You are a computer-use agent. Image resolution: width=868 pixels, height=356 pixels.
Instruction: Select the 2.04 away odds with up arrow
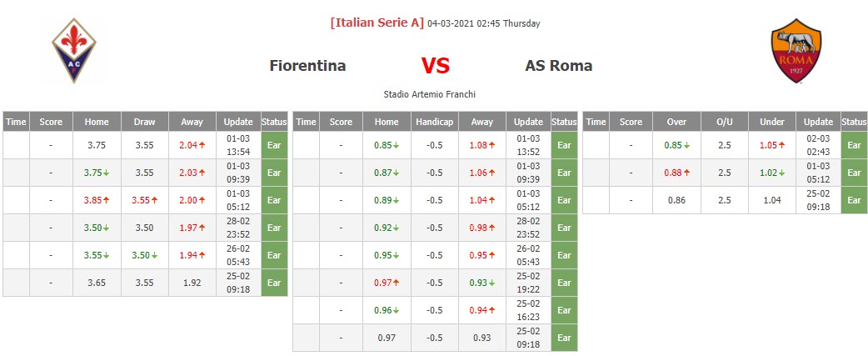(192, 145)
